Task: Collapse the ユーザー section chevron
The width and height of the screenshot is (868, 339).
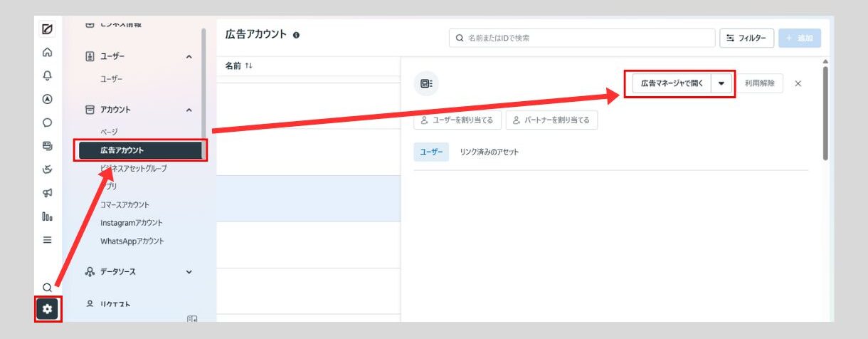Action: pyautogui.click(x=189, y=56)
